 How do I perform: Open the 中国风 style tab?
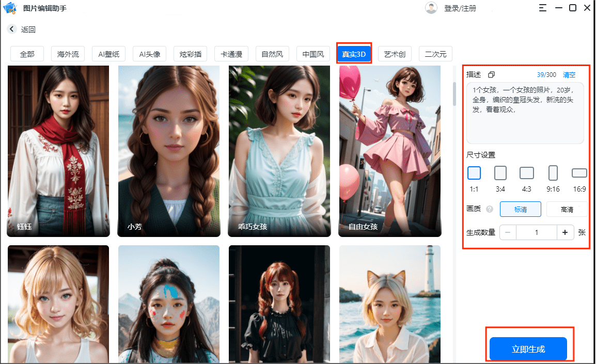(313, 54)
